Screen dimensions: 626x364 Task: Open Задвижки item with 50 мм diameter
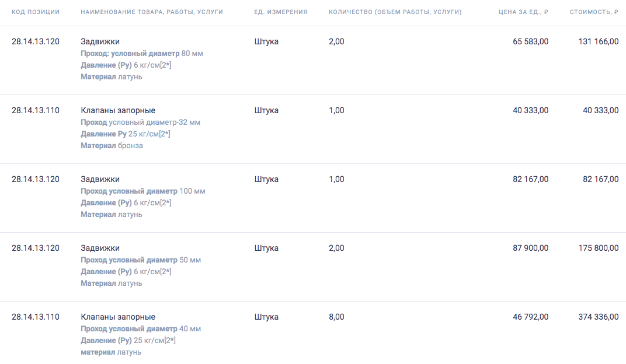100,248
